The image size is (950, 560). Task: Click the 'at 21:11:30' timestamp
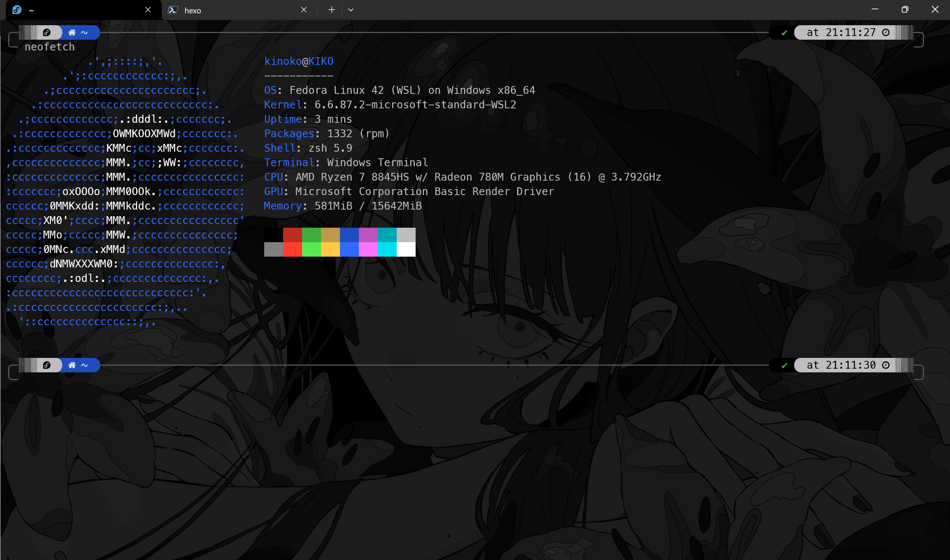pos(841,365)
